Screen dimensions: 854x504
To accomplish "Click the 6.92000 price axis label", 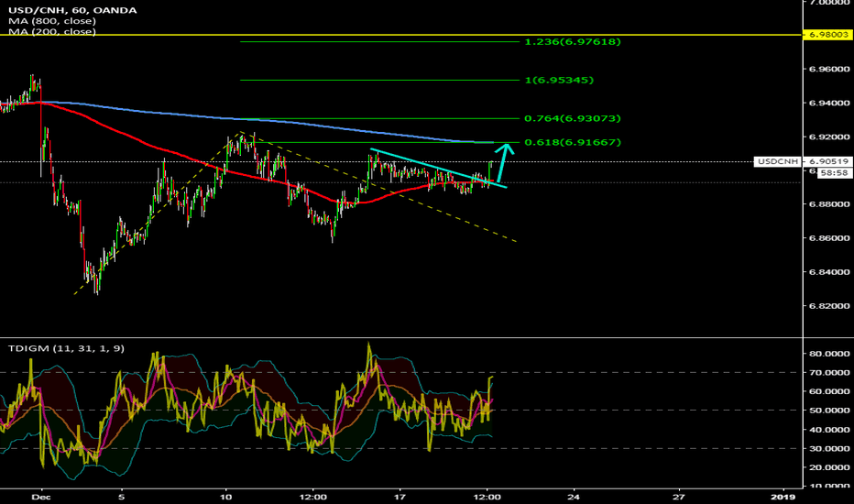I will (x=829, y=137).
